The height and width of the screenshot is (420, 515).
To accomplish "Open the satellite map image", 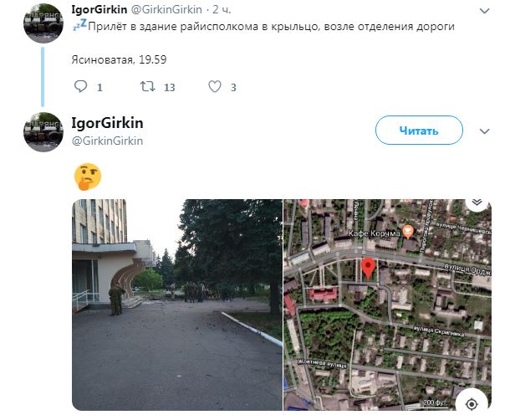I will point(387,305).
